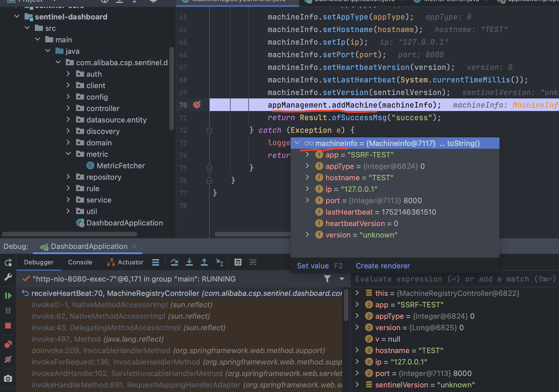The image size is (559, 392).
Task: Open the thread selector dropdown arrow
Action: click(x=342, y=279)
